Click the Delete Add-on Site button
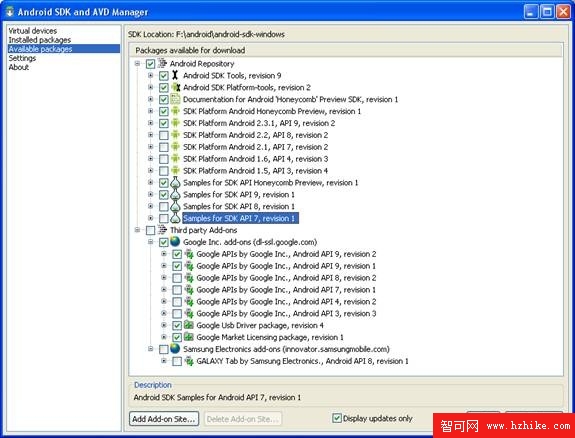This screenshot has height=438, width=575. tap(243, 419)
